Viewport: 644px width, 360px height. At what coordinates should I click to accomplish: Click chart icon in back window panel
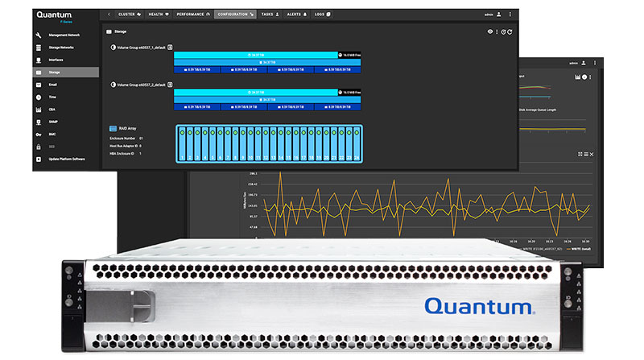click(577, 77)
